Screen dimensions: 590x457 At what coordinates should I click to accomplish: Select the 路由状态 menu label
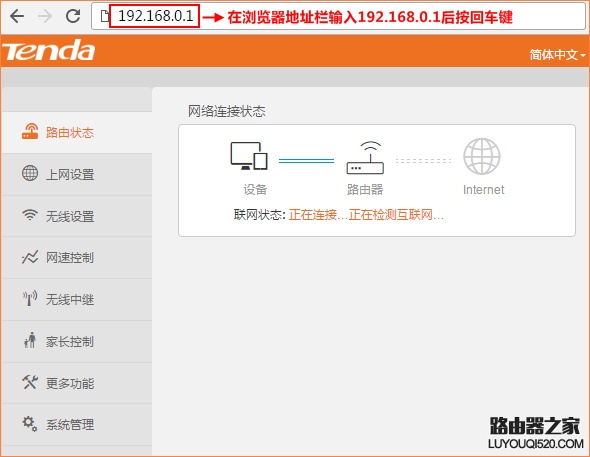coord(70,133)
